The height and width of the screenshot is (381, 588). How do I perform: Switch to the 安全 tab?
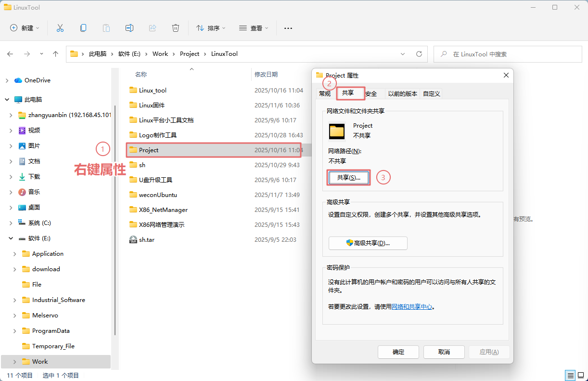point(371,94)
